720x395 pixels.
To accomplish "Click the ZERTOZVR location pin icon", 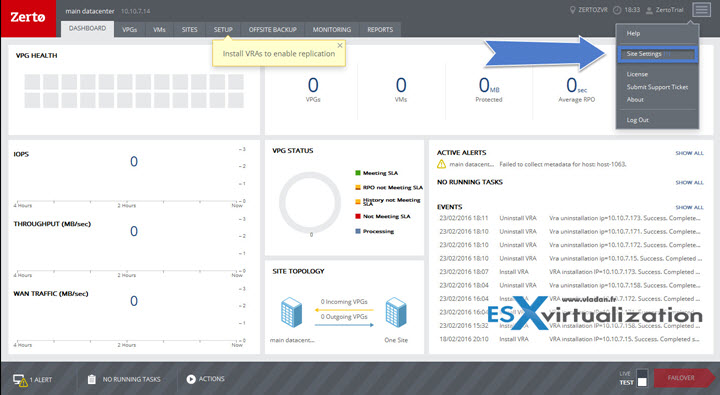I will (572, 10).
